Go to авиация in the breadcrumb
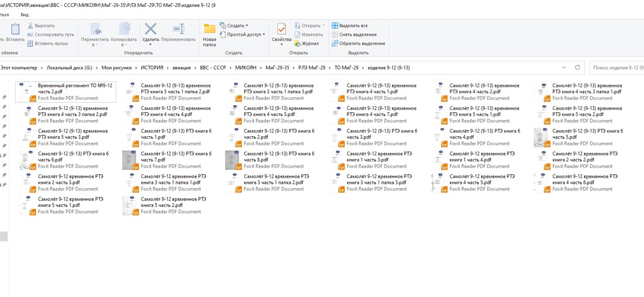This screenshot has height=297, width=644. coord(181,68)
